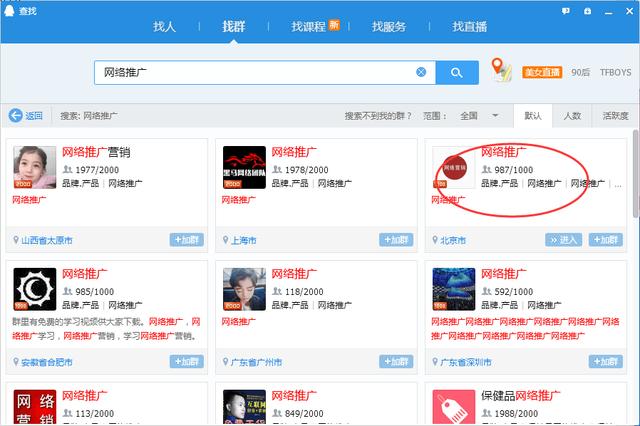Click member count 1977/2000
Screen dimensions: 640x426
tap(97, 170)
